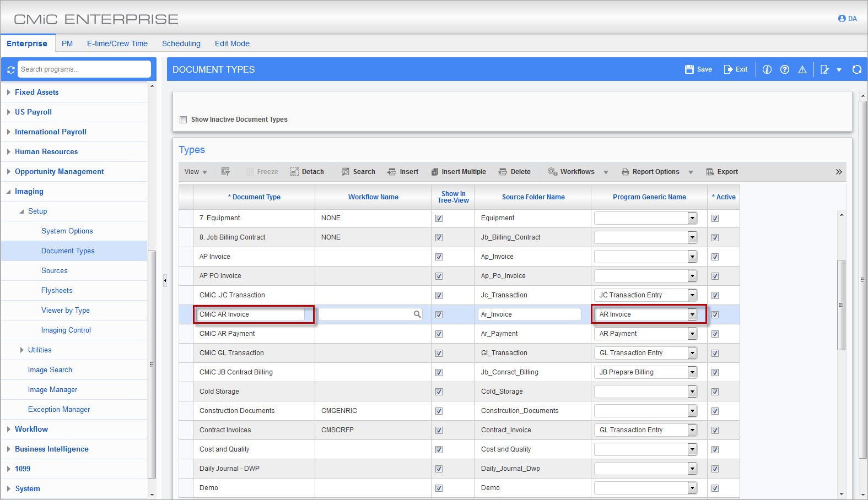Screen dimensions: 868x500
Task: Switch to the Enterprise tab
Action: pyautogui.click(x=27, y=44)
